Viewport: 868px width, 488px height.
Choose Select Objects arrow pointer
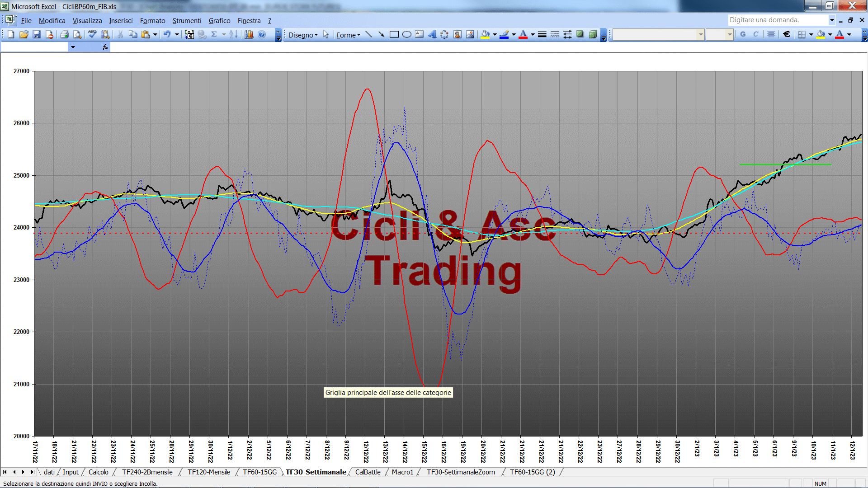(x=326, y=35)
